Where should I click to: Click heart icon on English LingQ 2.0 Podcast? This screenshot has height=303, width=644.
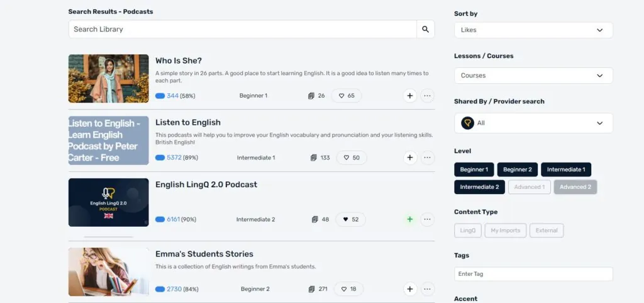[351, 219]
